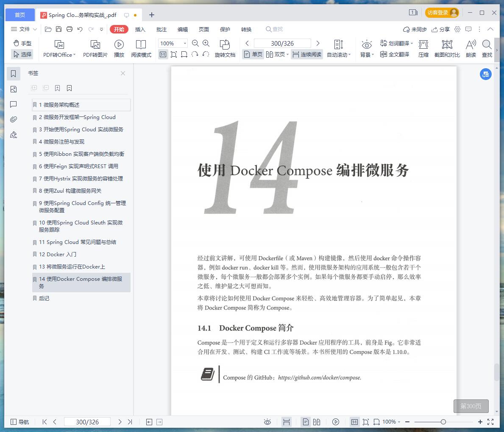Open the 背景 background dropdown
This screenshot has width=504, height=432.
[373, 55]
